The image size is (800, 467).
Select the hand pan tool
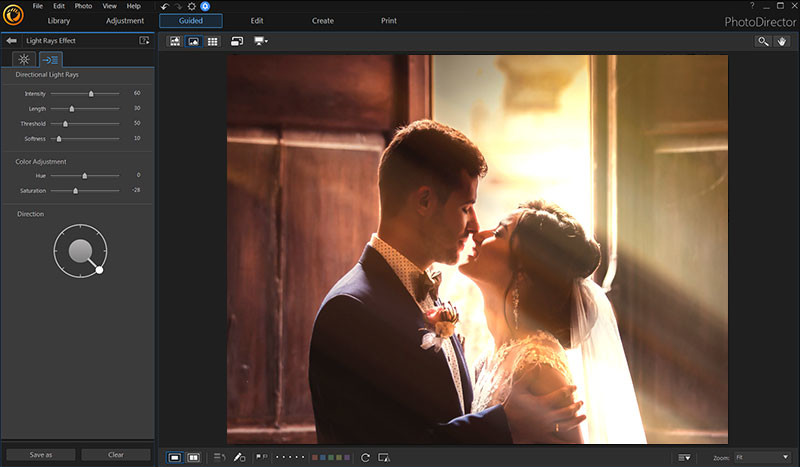point(782,41)
